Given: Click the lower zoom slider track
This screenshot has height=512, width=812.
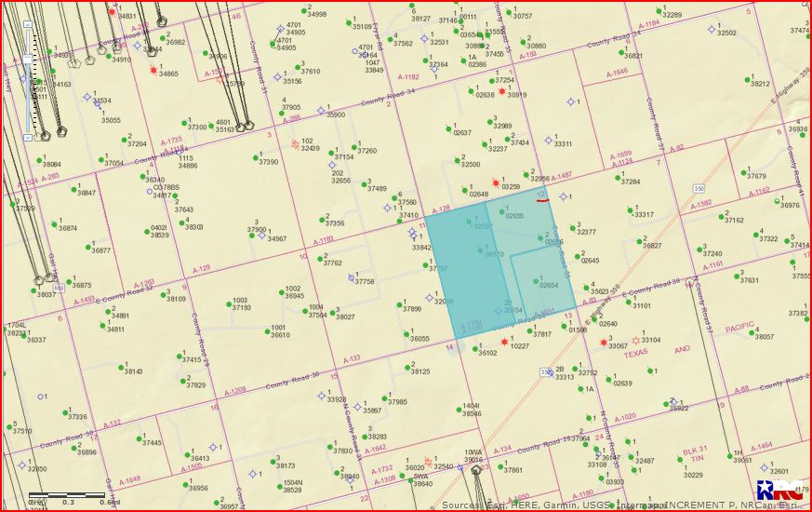Looking at the screenshot, I should [x=29, y=99].
